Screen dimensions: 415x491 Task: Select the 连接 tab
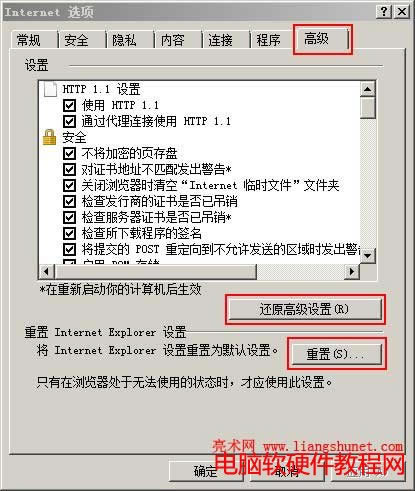coord(221,40)
